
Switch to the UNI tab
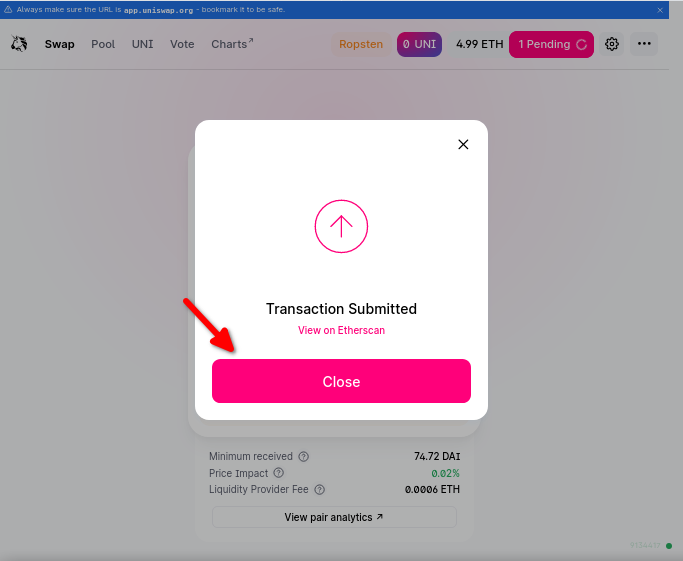coord(143,44)
